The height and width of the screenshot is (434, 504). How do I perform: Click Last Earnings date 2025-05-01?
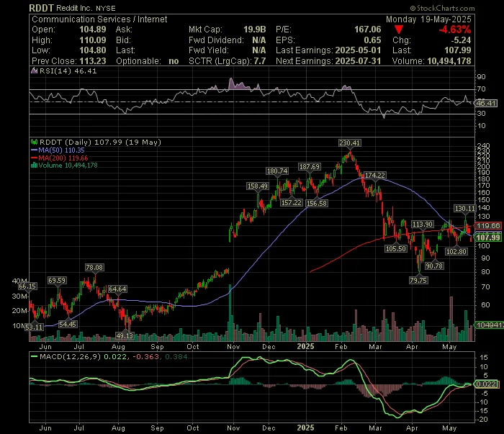click(x=358, y=50)
